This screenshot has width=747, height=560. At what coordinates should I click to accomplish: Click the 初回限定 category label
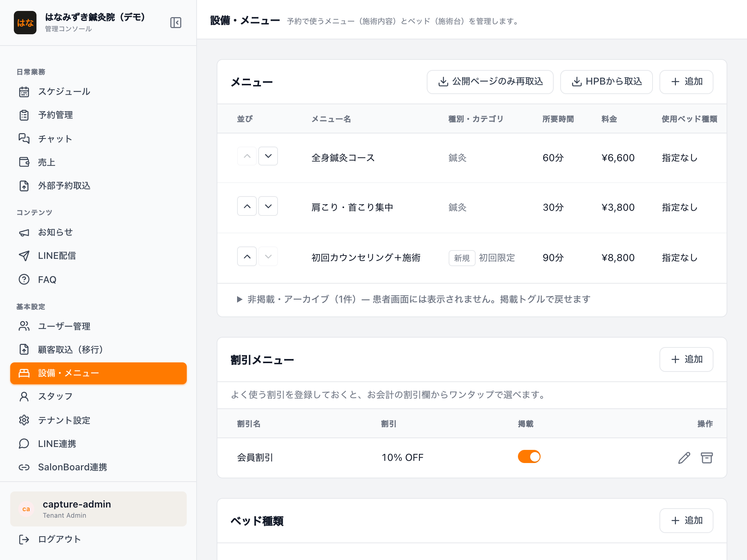[x=497, y=258]
